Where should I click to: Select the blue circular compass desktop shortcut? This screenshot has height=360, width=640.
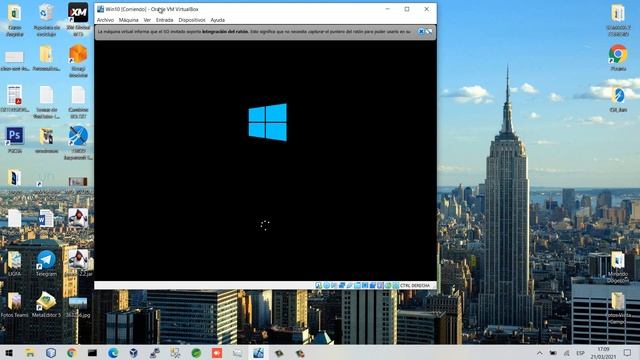(x=78, y=142)
